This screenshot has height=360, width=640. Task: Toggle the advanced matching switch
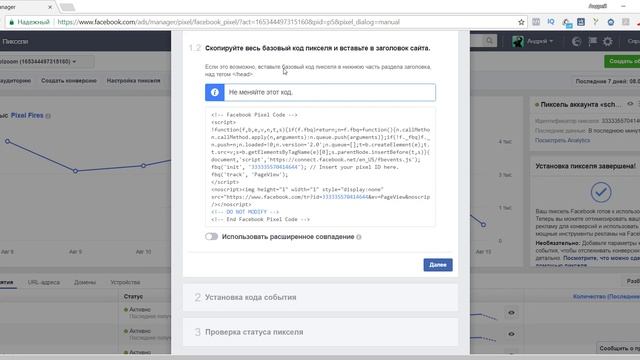coord(211,237)
